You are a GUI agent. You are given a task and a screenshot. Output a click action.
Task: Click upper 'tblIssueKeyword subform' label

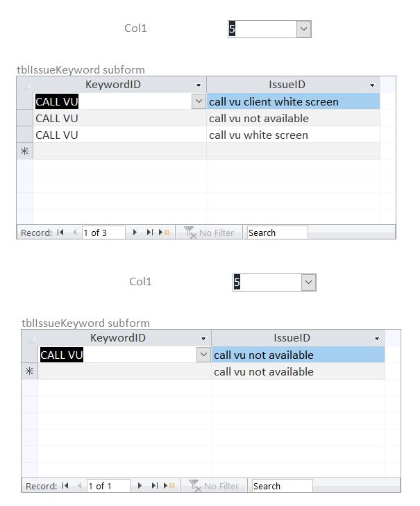pos(81,69)
